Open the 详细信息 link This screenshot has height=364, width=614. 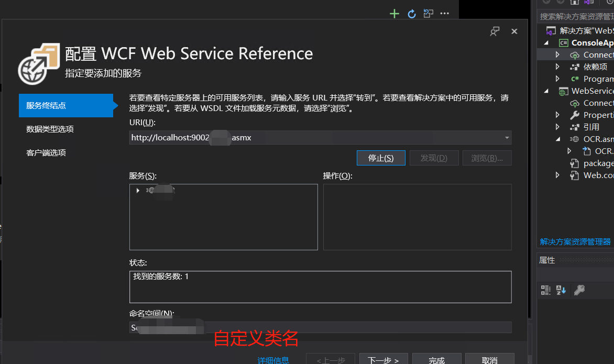273,360
